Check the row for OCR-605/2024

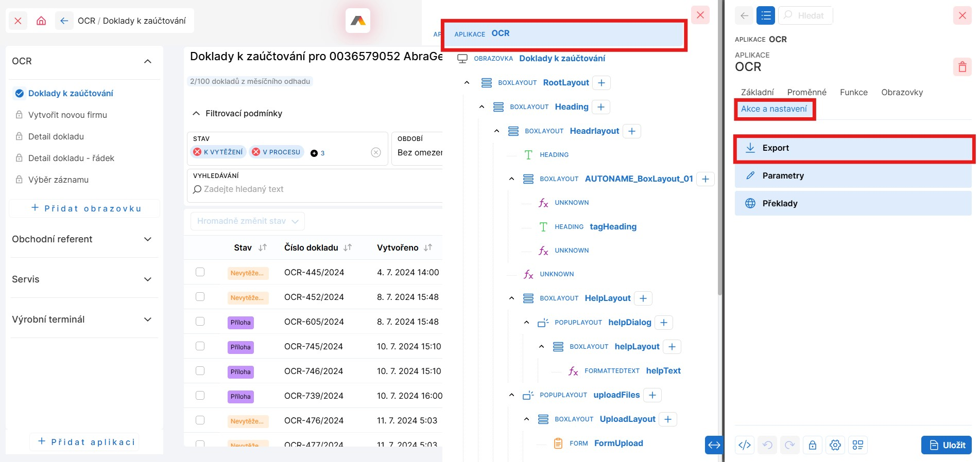pos(200,322)
